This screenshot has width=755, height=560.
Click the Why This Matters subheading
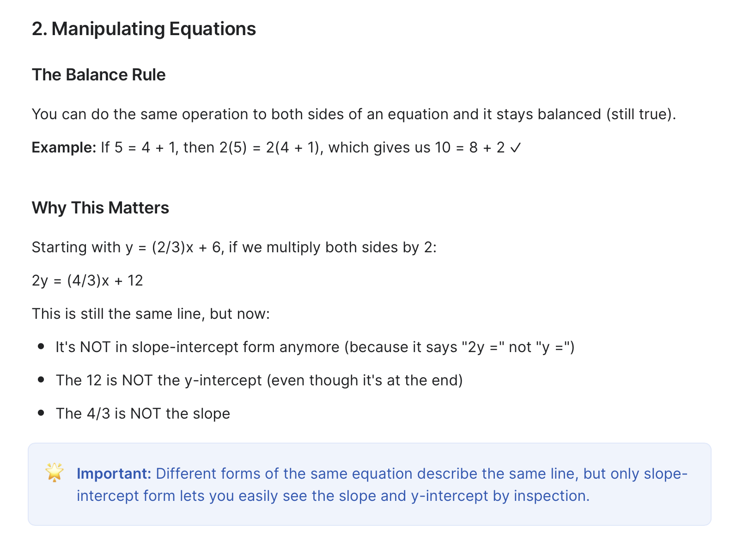pyautogui.click(x=100, y=208)
